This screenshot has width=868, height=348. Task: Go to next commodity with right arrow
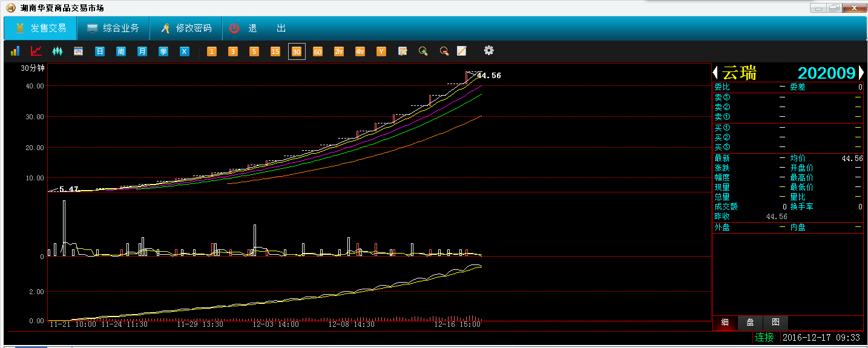point(861,73)
